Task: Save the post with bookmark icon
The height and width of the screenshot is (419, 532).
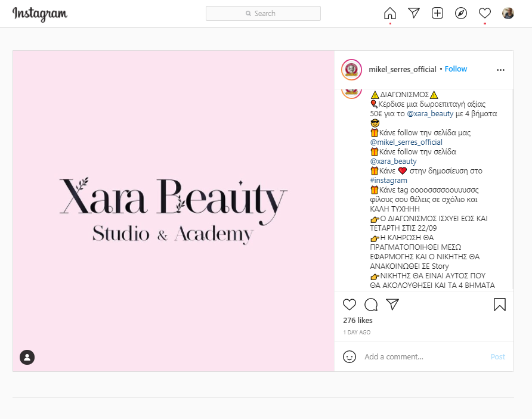Action: (x=499, y=305)
